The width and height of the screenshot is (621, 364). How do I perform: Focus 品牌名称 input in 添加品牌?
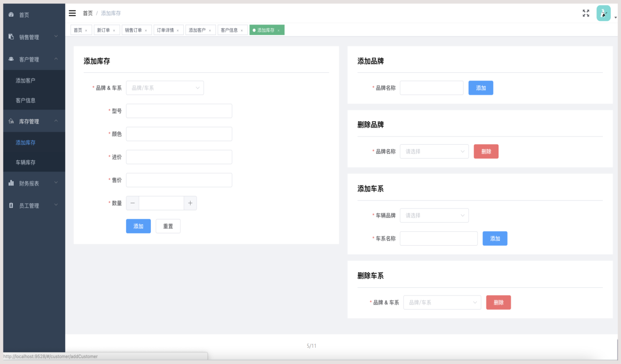432,88
